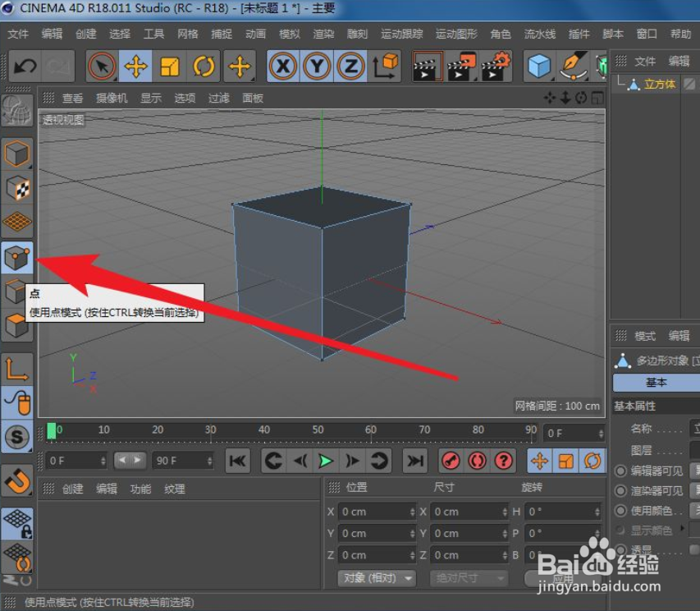Toggle Z axis lock
Viewport: 700px width, 611px height.
pos(351,67)
